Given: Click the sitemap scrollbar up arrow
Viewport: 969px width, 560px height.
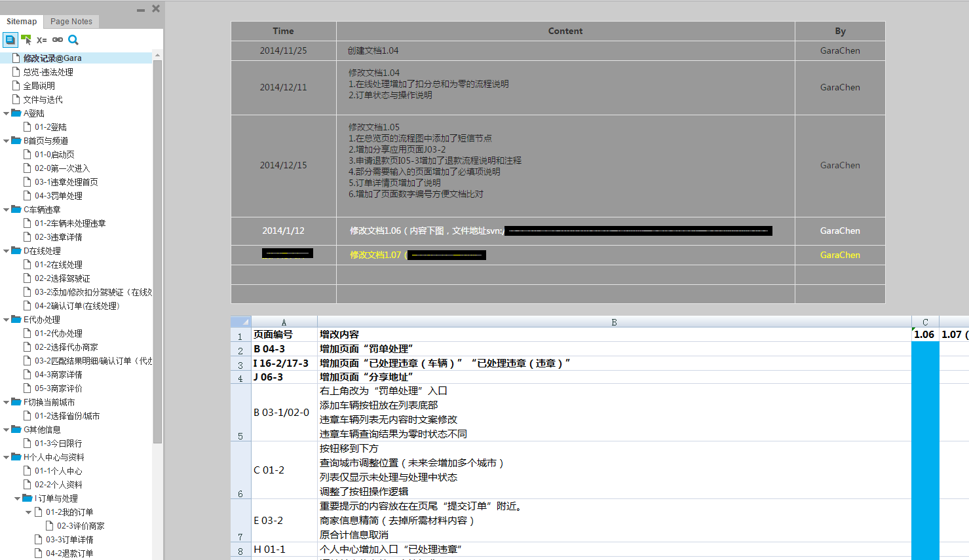Looking at the screenshot, I should (157, 56).
